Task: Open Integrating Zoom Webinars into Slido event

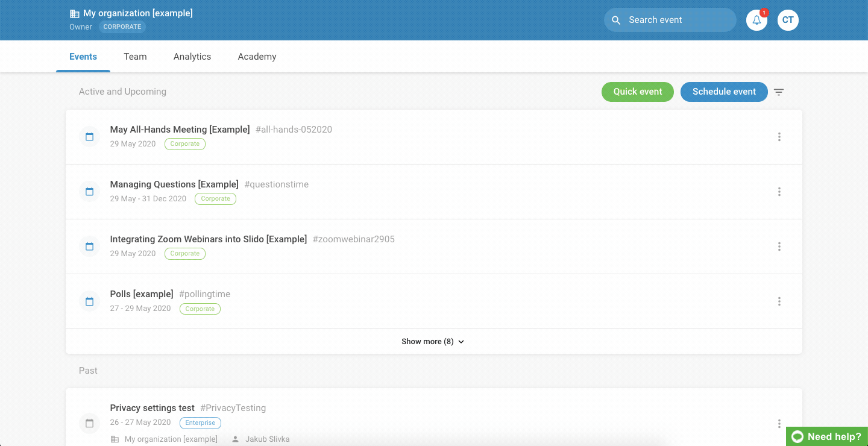Action: point(209,239)
